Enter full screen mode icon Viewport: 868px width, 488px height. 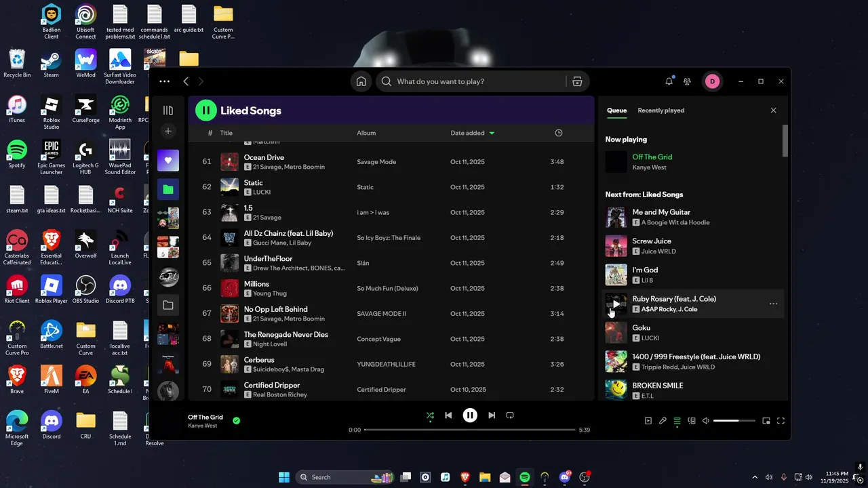point(781,421)
